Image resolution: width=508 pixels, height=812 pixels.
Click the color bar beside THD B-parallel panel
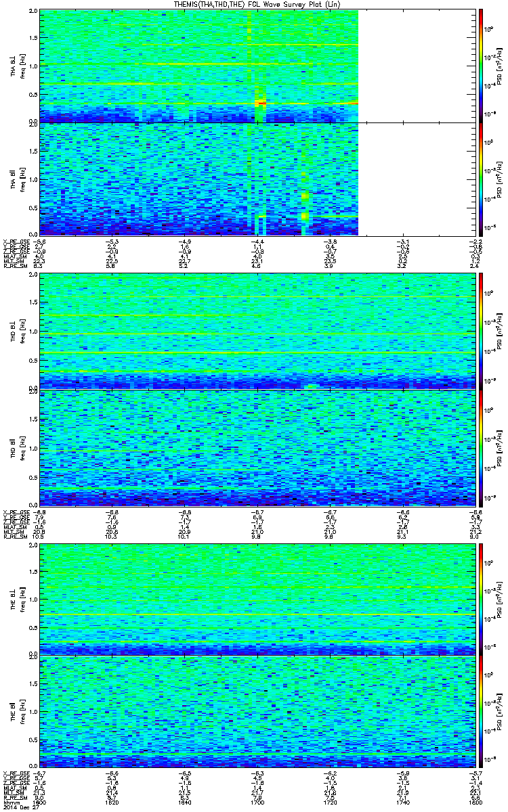[x=481, y=447]
